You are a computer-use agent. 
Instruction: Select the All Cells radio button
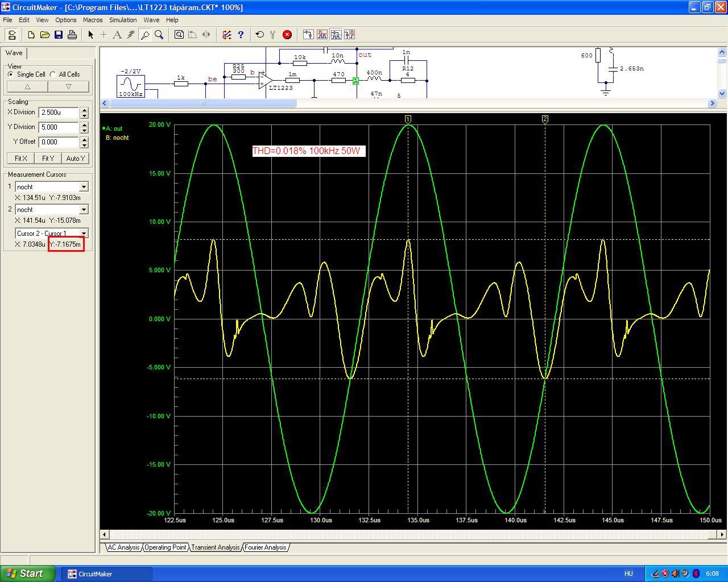53,74
